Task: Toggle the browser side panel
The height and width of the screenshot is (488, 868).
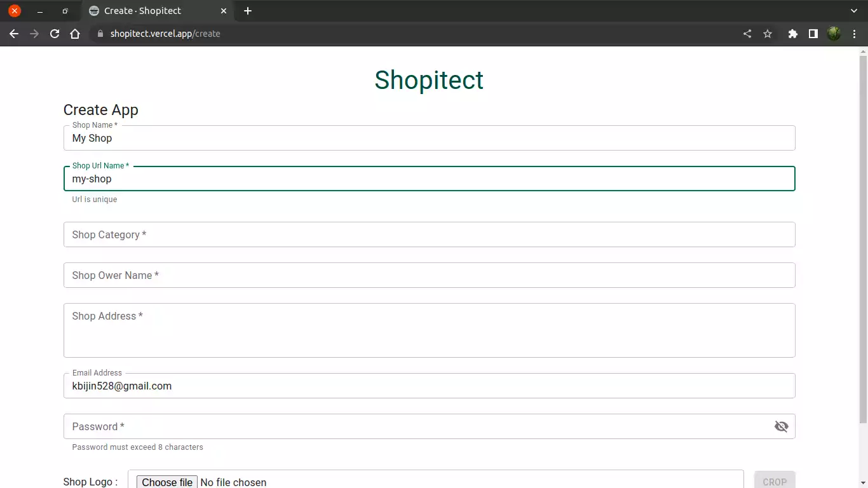Action: (813, 34)
